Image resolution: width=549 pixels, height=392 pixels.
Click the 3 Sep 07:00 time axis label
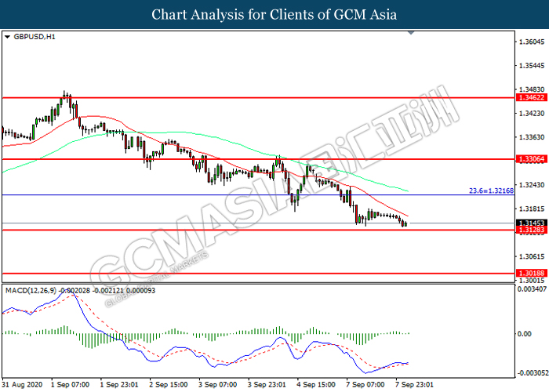[218, 385]
